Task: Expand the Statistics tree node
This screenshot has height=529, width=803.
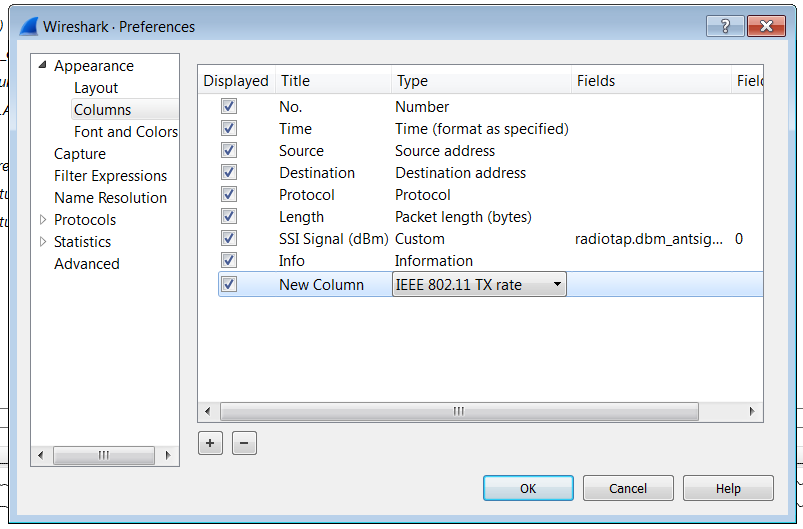Action: 43,242
